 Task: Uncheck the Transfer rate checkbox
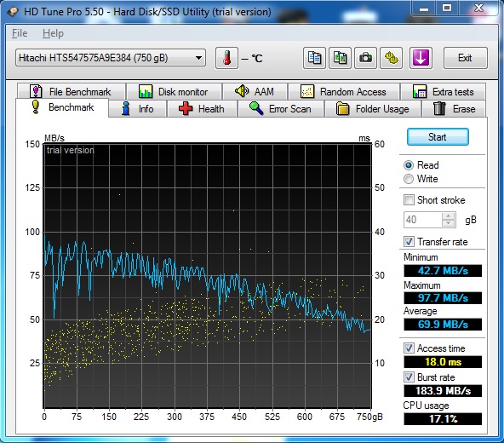pyautogui.click(x=409, y=242)
